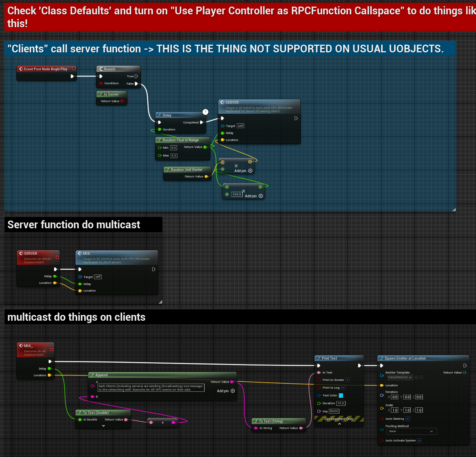Collapse the Print Text node advanced options
This screenshot has height=457, width=476.
pyautogui.click(x=339, y=424)
